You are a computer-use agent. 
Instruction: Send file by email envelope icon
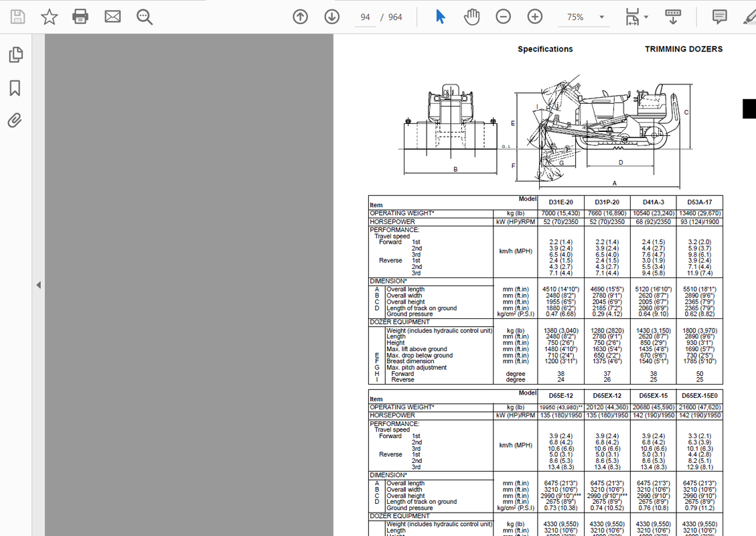(x=112, y=17)
